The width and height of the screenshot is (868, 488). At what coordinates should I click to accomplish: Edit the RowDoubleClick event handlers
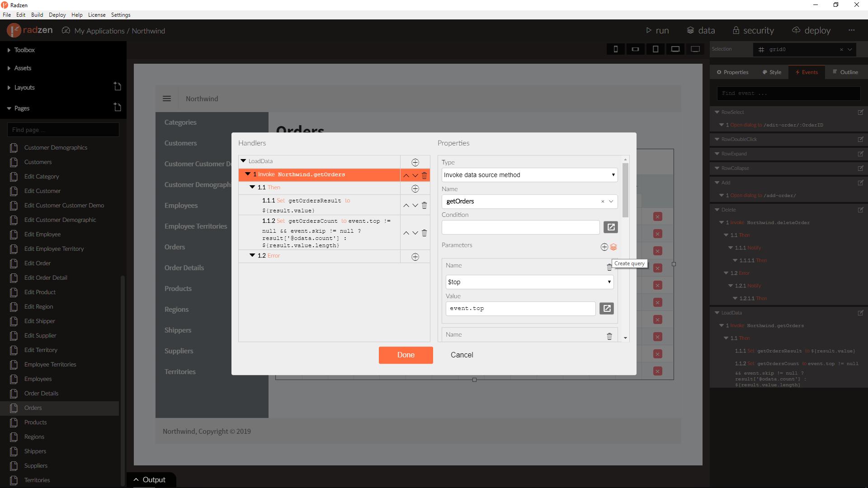click(860, 139)
